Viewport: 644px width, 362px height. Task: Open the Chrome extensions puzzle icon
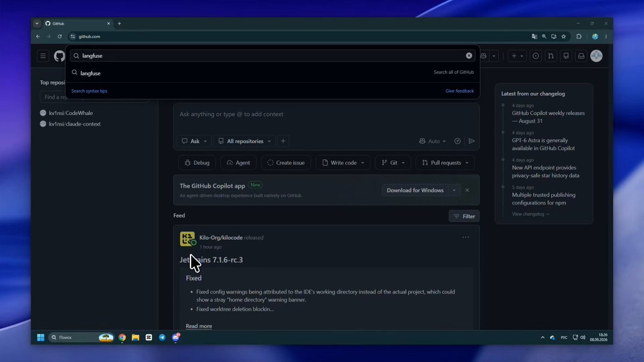(x=579, y=36)
